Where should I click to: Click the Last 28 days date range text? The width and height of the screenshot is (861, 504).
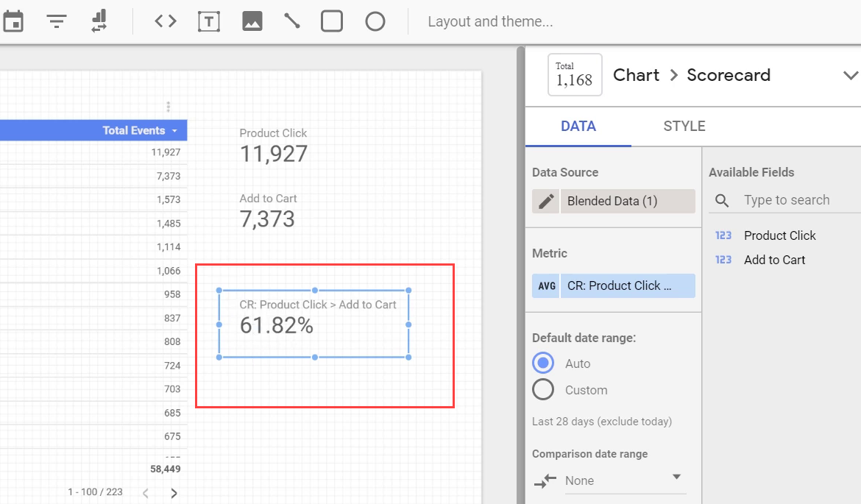pyautogui.click(x=602, y=422)
